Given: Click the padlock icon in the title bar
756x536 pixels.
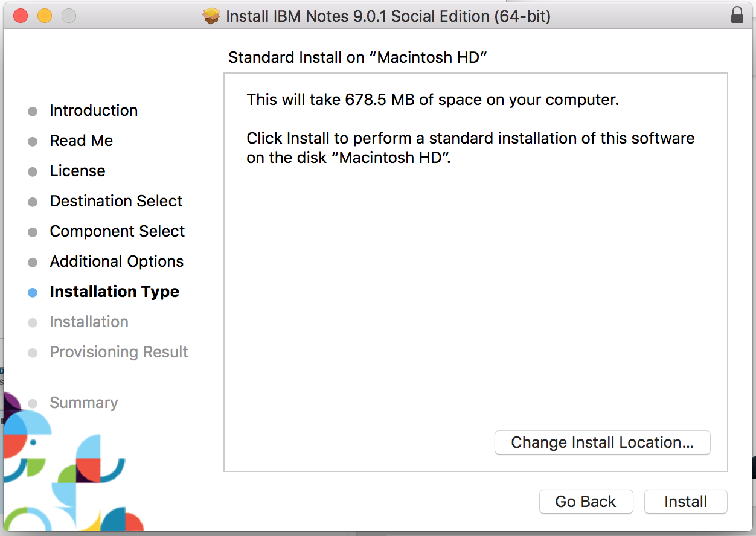Looking at the screenshot, I should (737, 15).
